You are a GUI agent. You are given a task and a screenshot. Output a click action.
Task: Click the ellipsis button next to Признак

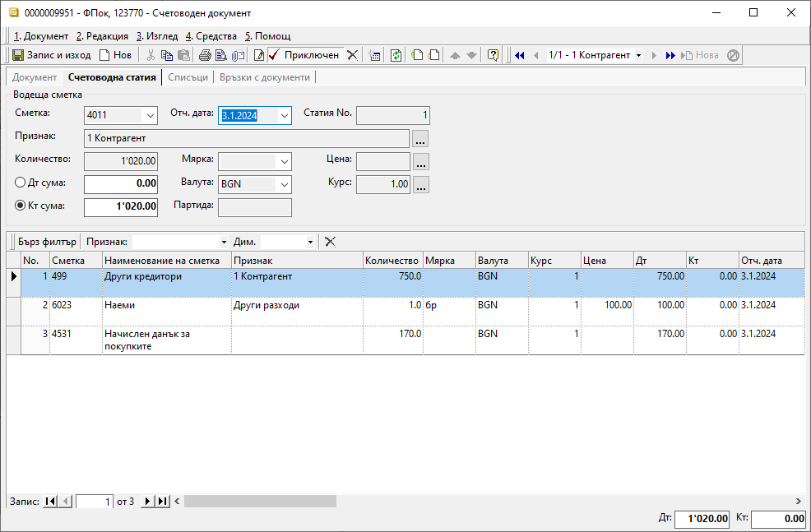[420, 139]
